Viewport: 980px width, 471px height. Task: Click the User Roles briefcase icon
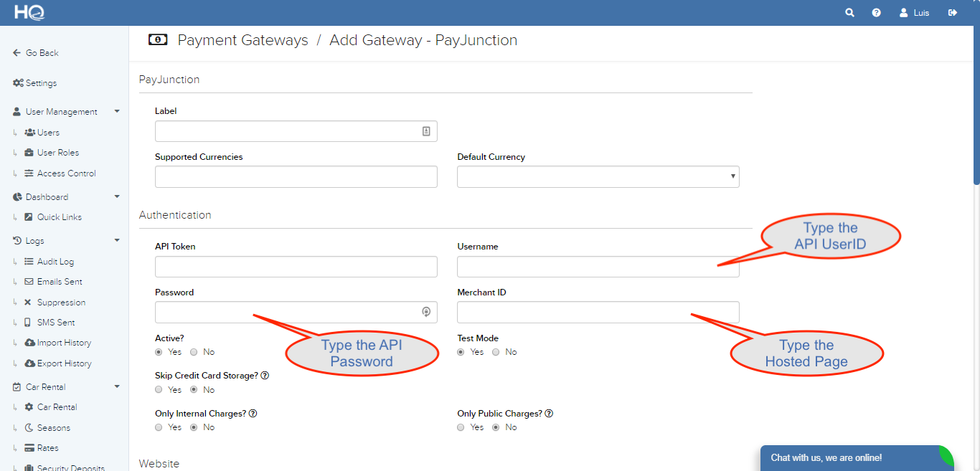click(x=29, y=153)
